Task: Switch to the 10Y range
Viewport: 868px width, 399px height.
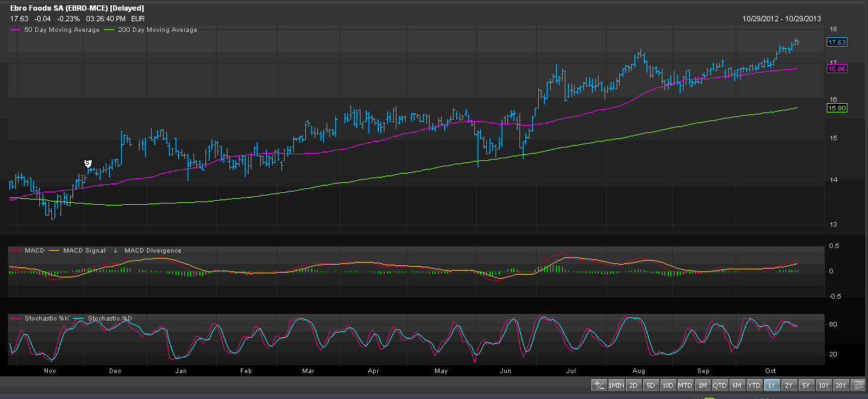Action: tap(823, 385)
